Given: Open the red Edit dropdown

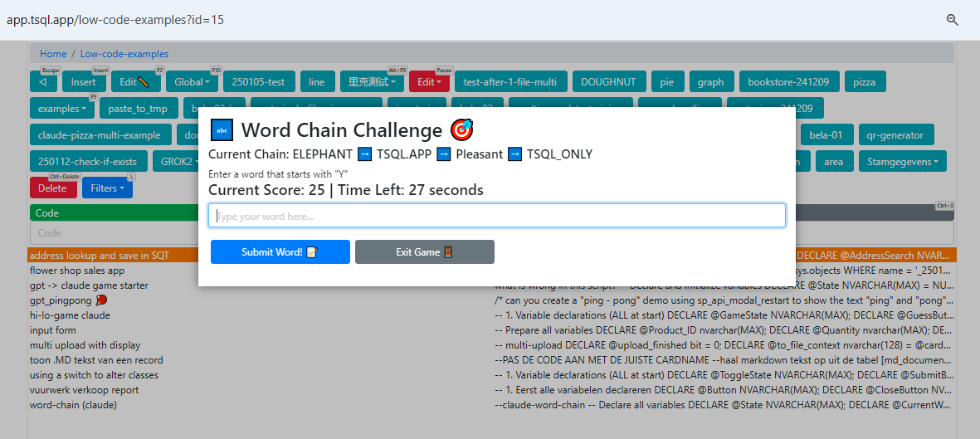Looking at the screenshot, I should pos(429,82).
